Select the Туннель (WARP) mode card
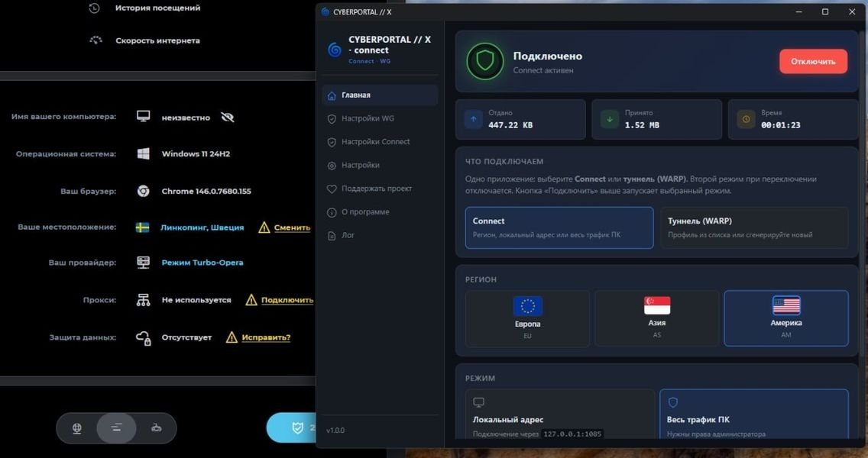Screen dimensions: 868x458 [754, 227]
